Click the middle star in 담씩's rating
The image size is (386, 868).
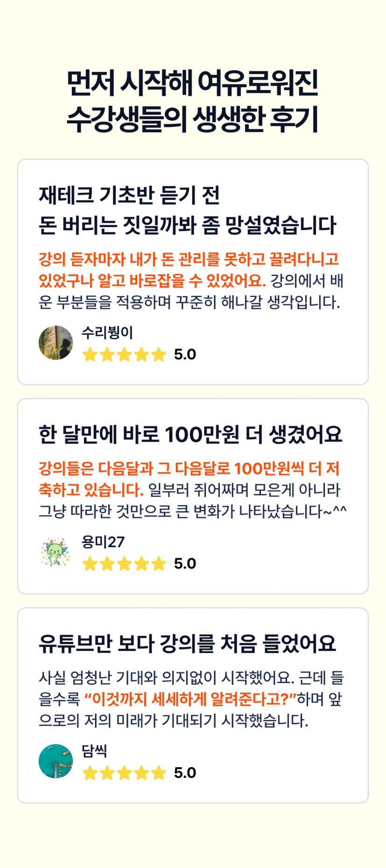(124, 773)
